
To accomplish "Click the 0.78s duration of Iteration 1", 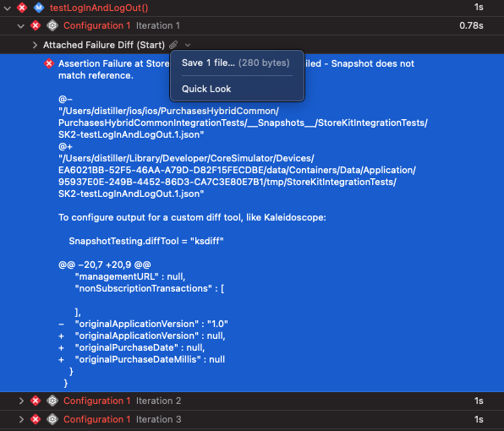I will [471, 25].
